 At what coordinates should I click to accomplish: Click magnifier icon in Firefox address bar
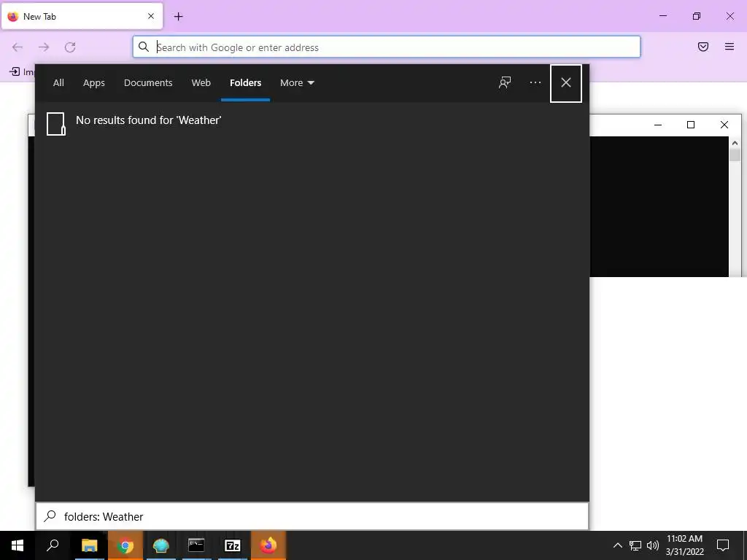point(144,47)
